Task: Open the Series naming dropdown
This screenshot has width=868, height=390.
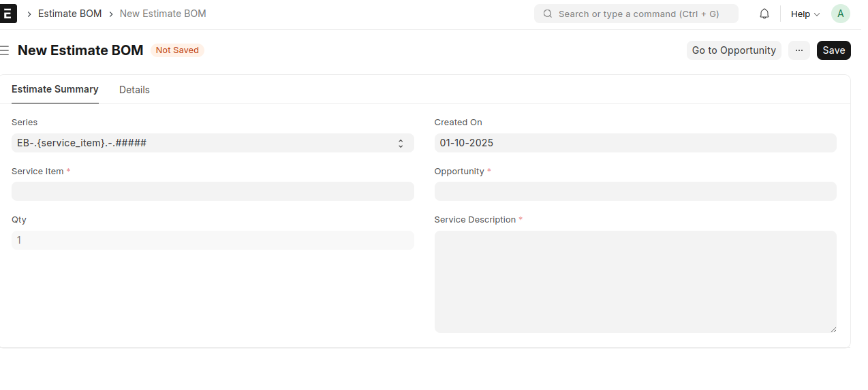Action: [213, 143]
